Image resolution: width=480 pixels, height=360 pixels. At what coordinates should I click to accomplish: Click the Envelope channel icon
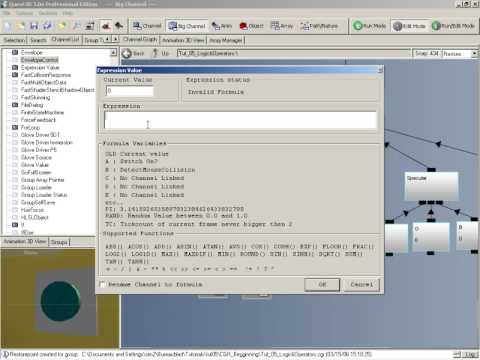coord(15,52)
